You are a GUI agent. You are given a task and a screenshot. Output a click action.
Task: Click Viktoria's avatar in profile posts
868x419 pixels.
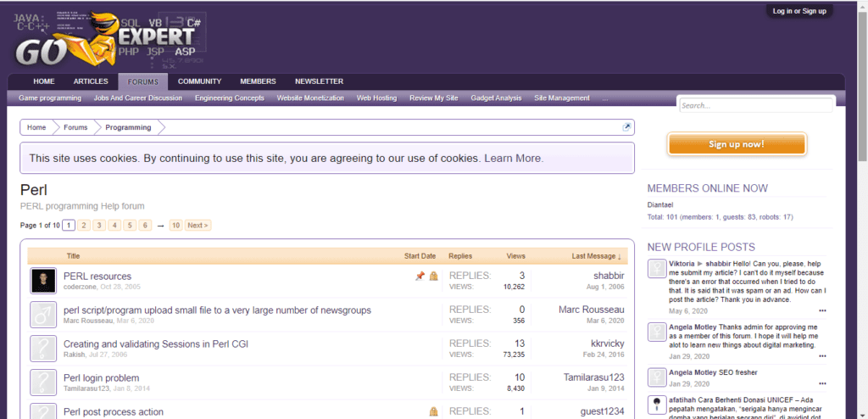(x=655, y=269)
